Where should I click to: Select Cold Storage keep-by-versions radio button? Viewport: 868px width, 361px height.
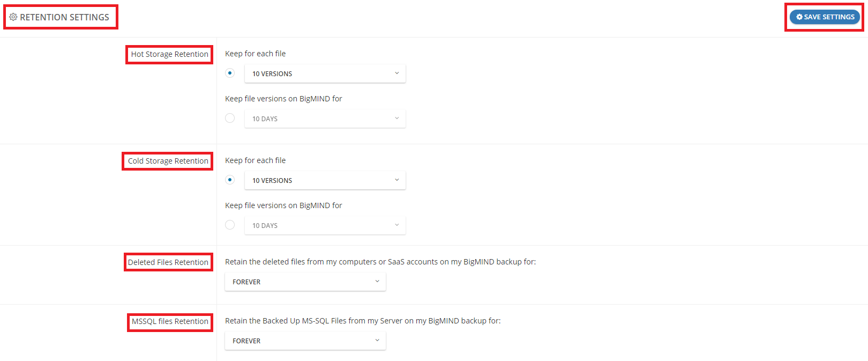pyautogui.click(x=230, y=180)
